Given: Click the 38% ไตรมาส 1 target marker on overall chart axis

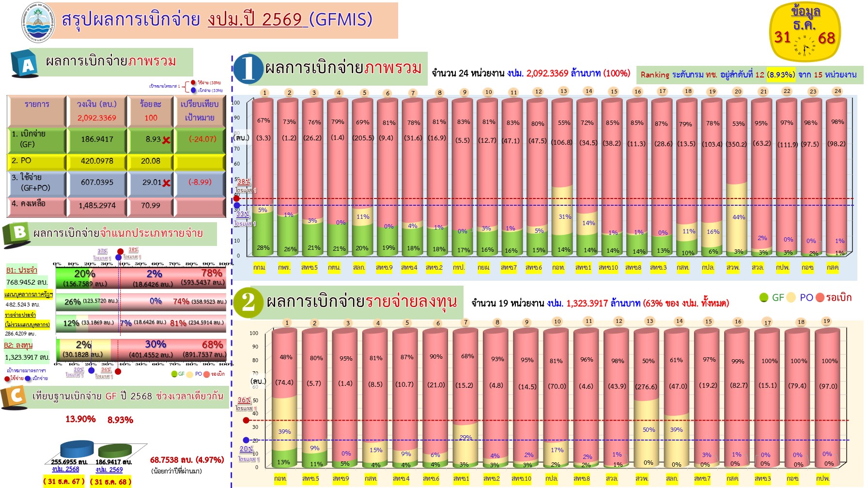Looking at the screenshot, I should coord(237,198).
